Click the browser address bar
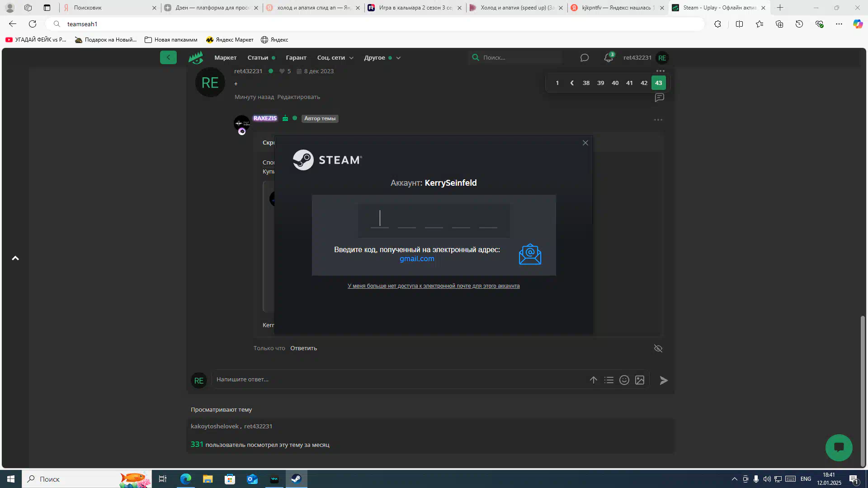The image size is (868, 488). point(375,24)
